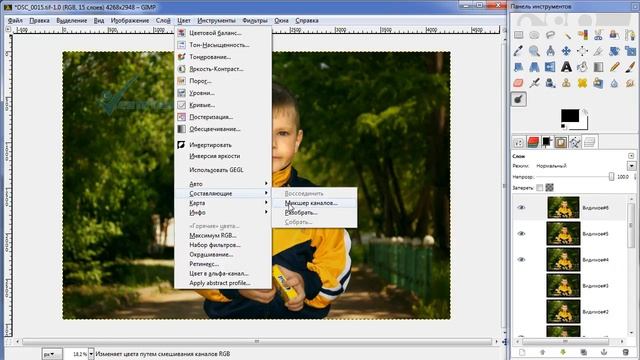Select the Measure compass tool
640x360 pixels.
pos(550,51)
